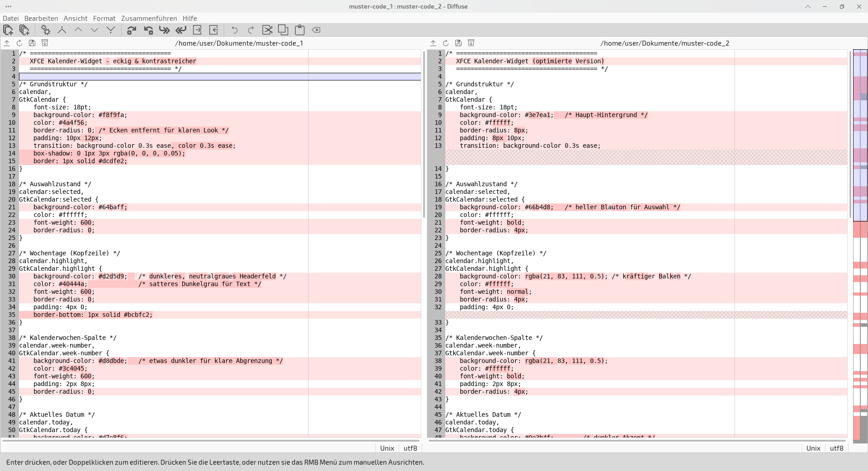Click the difference overview map strip
The height and width of the screenshot is (471, 868).
[860, 244]
